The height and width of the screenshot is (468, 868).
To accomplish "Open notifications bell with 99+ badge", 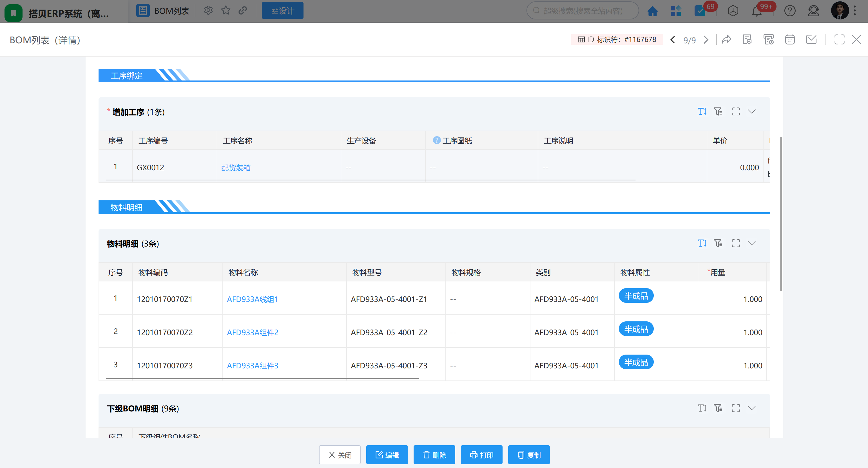I will click(x=757, y=11).
